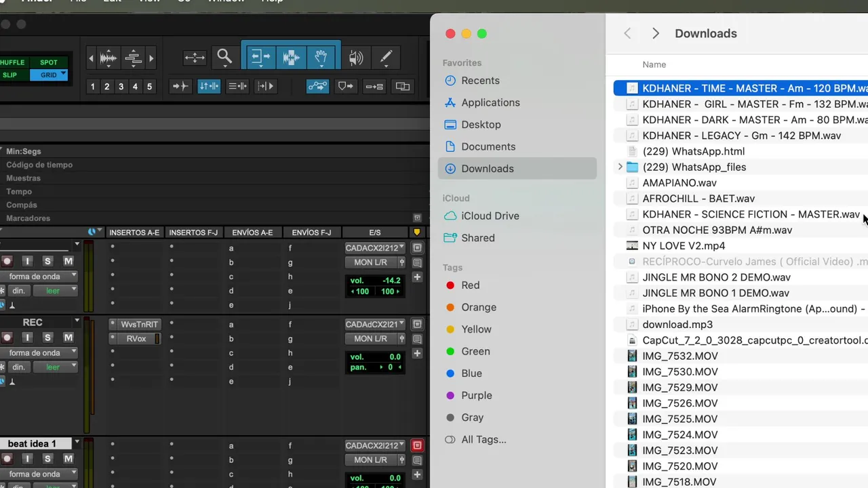The width and height of the screenshot is (868, 488).
Task: Go back in Finder
Action: click(x=627, y=33)
